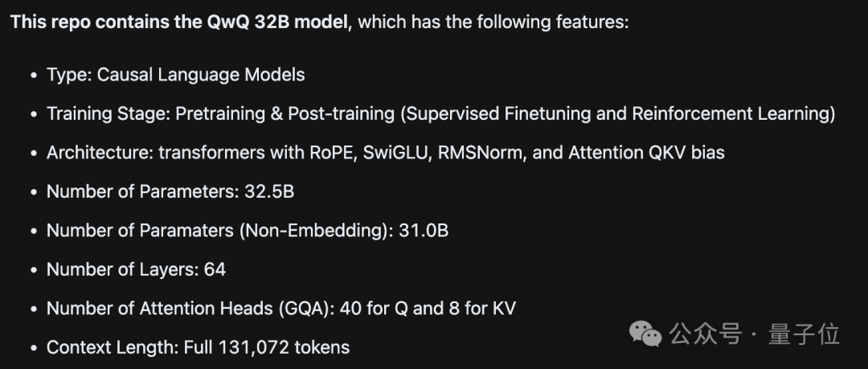Viewport: 868px width, 369px height.
Task: Click the 公众号 watermark label
Action: (706, 334)
